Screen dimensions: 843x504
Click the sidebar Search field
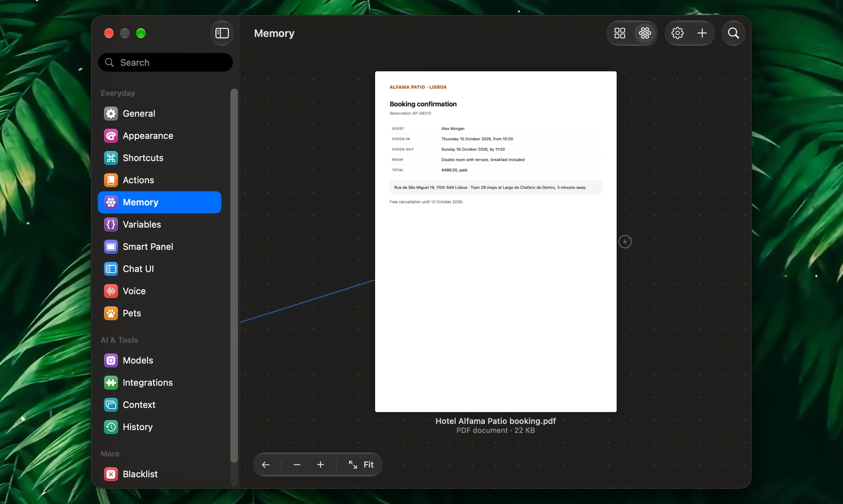pyautogui.click(x=165, y=62)
